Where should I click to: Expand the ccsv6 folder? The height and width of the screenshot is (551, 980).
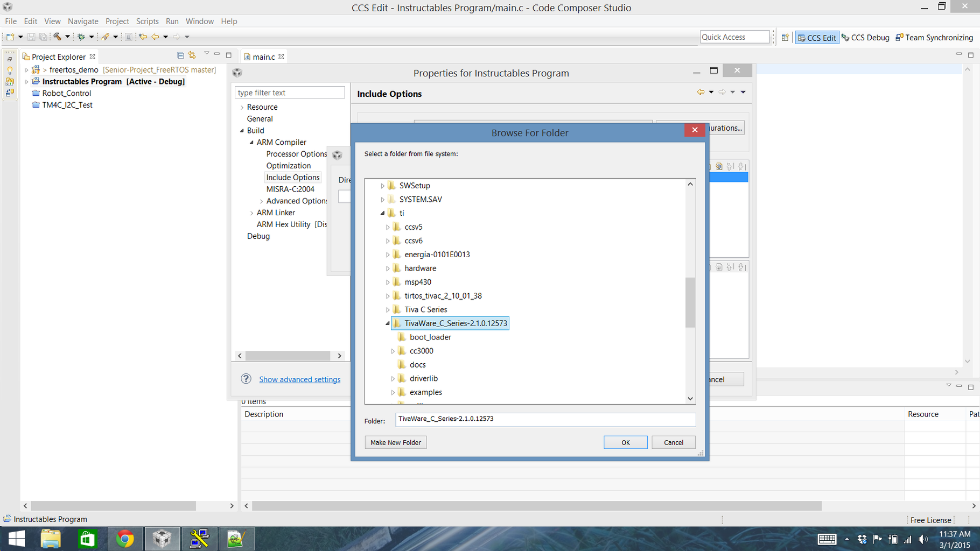tap(389, 241)
